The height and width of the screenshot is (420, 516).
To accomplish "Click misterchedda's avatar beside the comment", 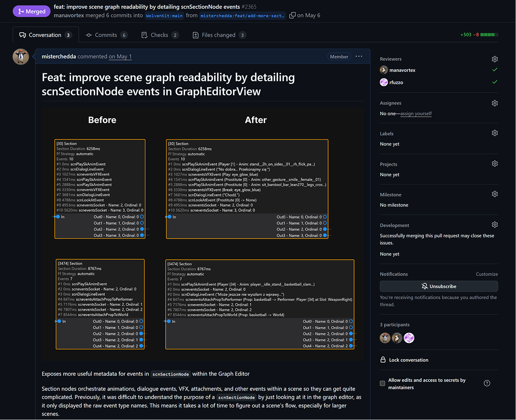I will pyautogui.click(x=21, y=57).
